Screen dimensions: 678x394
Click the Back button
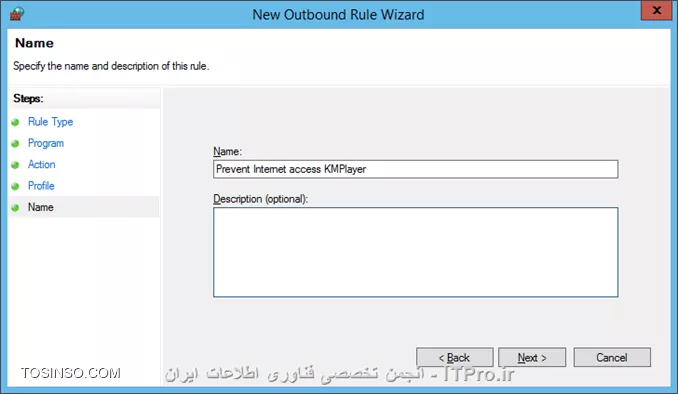[454, 358]
